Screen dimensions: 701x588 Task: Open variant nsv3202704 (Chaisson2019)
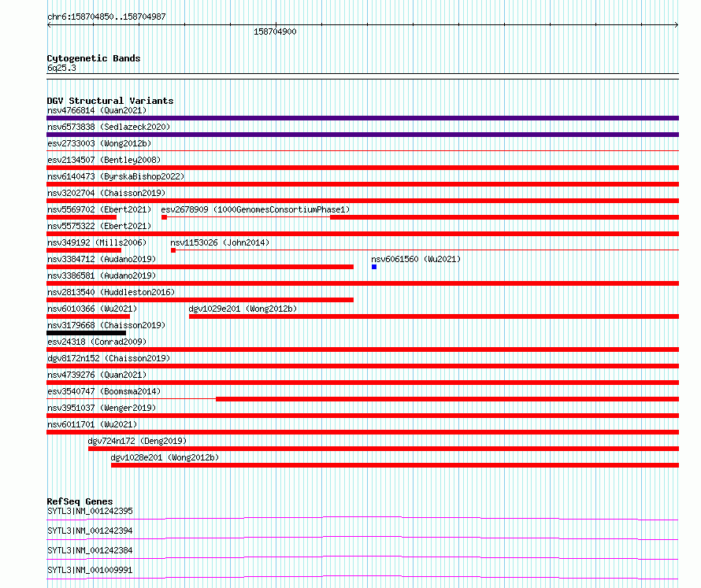pyautogui.click(x=106, y=193)
